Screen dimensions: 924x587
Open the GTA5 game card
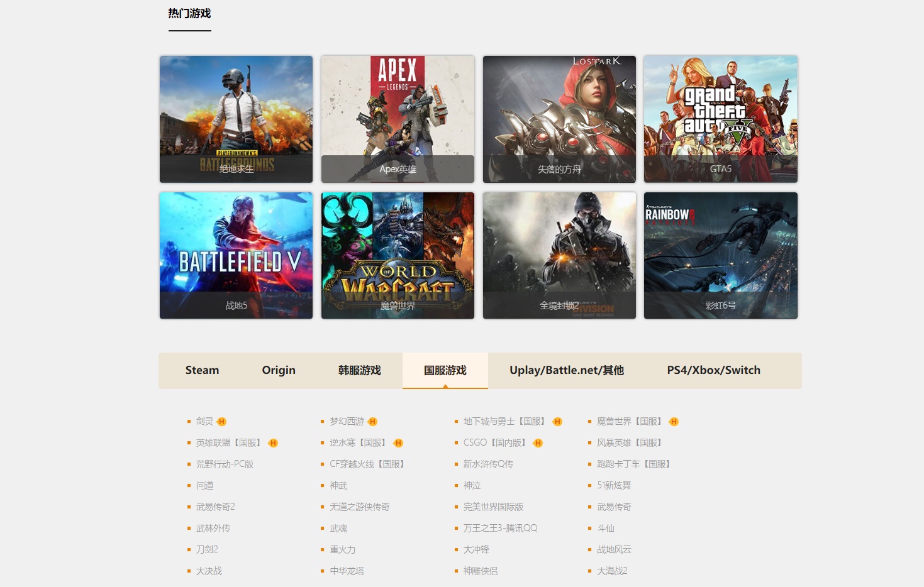tap(721, 119)
